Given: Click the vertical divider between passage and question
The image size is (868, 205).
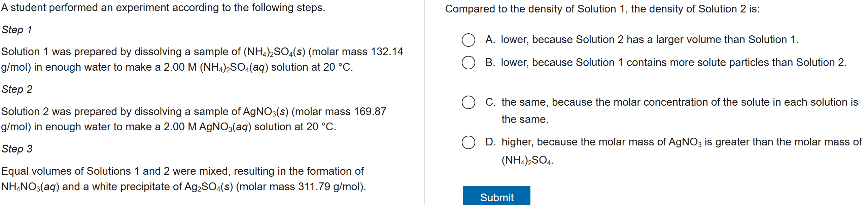Looking at the screenshot, I should tap(424, 102).
